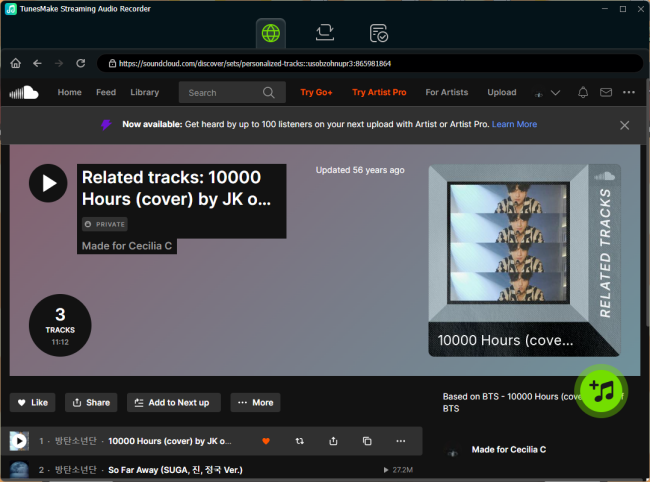Click the 3 TRACKS 11:12 badge
The width and height of the screenshot is (650, 482).
click(60, 325)
